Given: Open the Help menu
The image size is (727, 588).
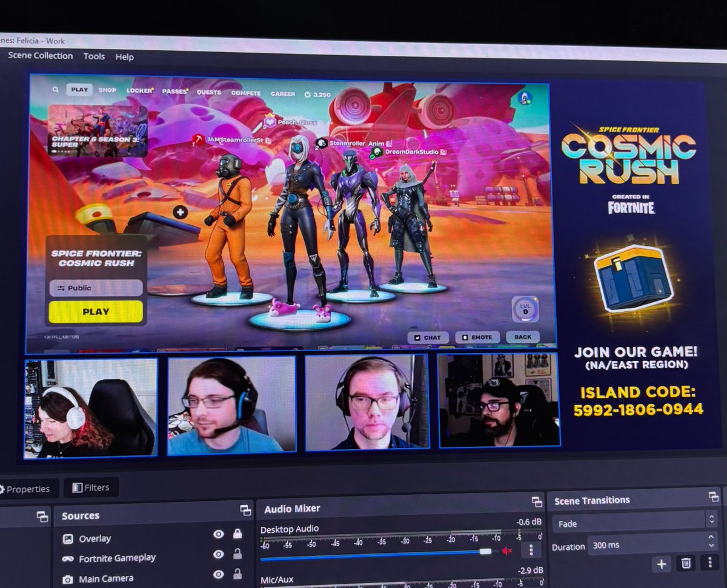Looking at the screenshot, I should coord(124,57).
